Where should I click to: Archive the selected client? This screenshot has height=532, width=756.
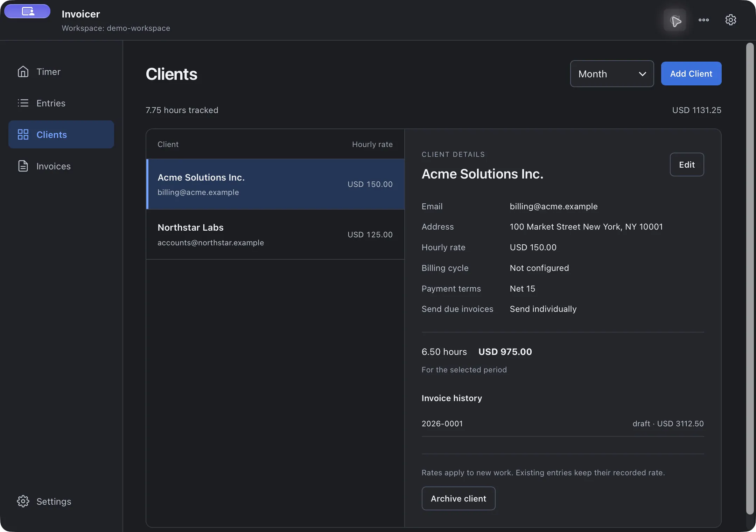[458, 499]
